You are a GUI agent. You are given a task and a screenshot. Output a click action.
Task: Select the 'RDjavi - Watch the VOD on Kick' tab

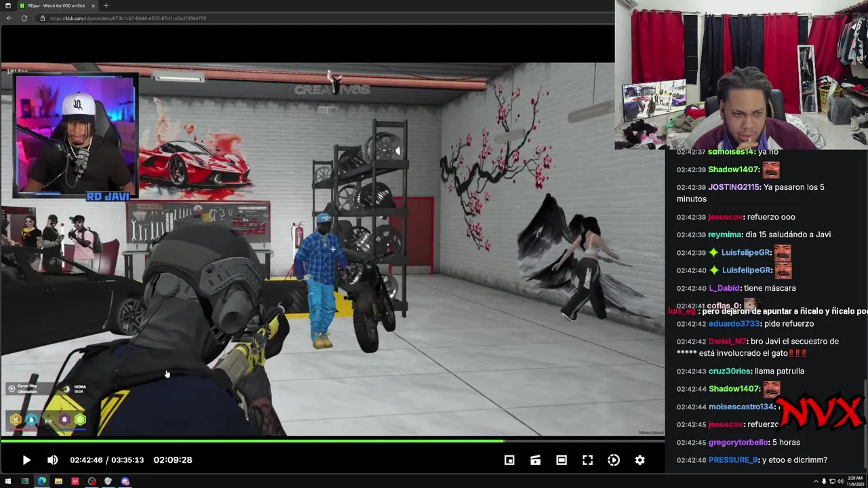coord(56,5)
